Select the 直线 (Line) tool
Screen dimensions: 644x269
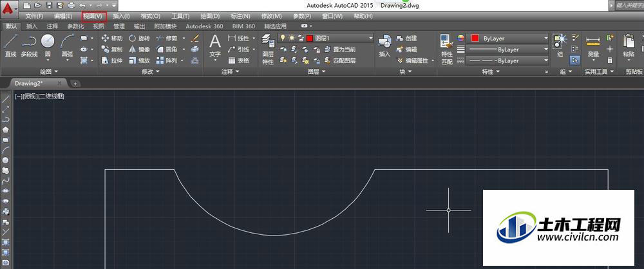click(10, 45)
